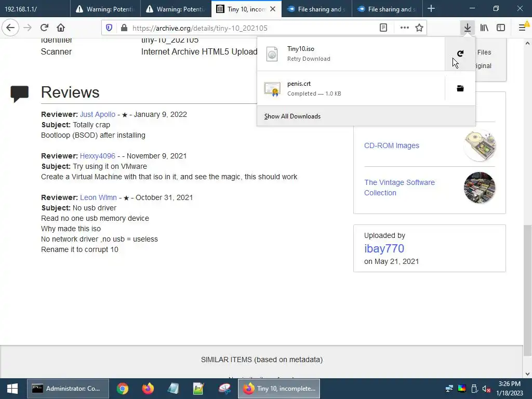
Task: Open reviewer Just Apollo's profile
Action: click(97, 115)
